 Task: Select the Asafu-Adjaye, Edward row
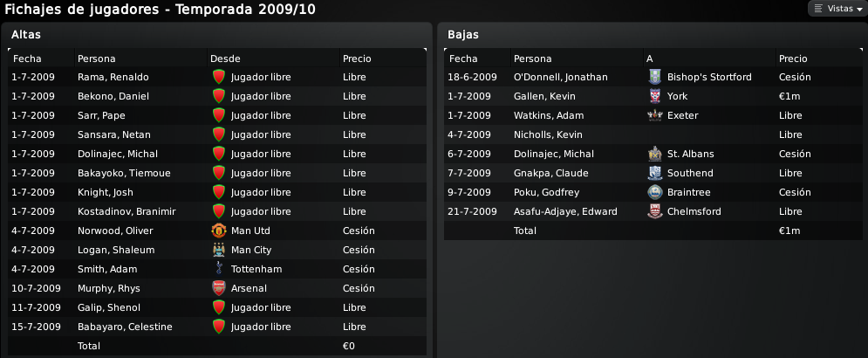click(x=653, y=211)
